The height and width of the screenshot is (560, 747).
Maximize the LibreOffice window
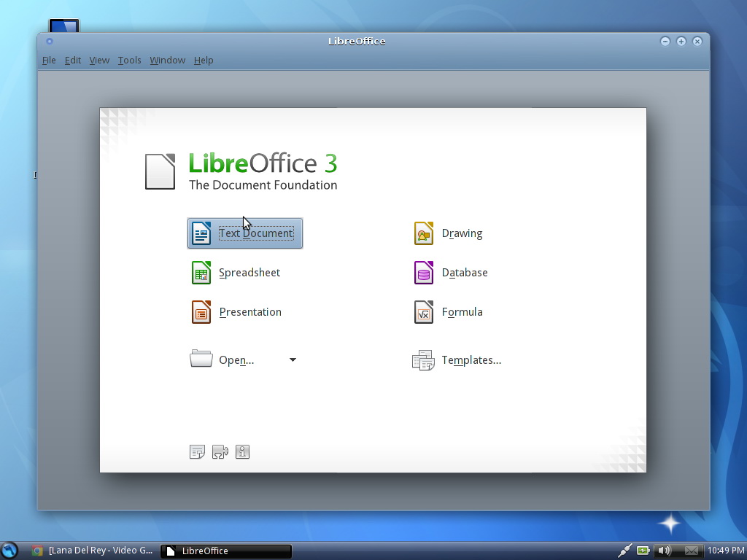pos(681,42)
